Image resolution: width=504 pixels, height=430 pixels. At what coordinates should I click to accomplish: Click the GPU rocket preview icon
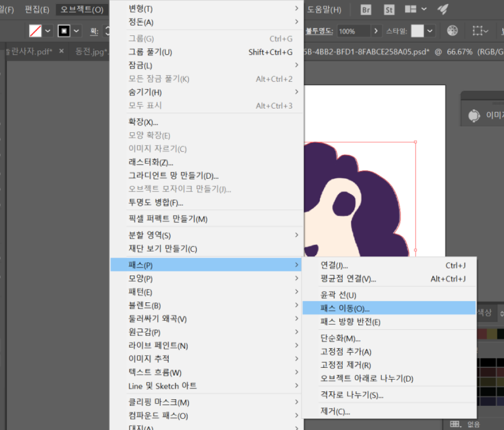point(442,10)
